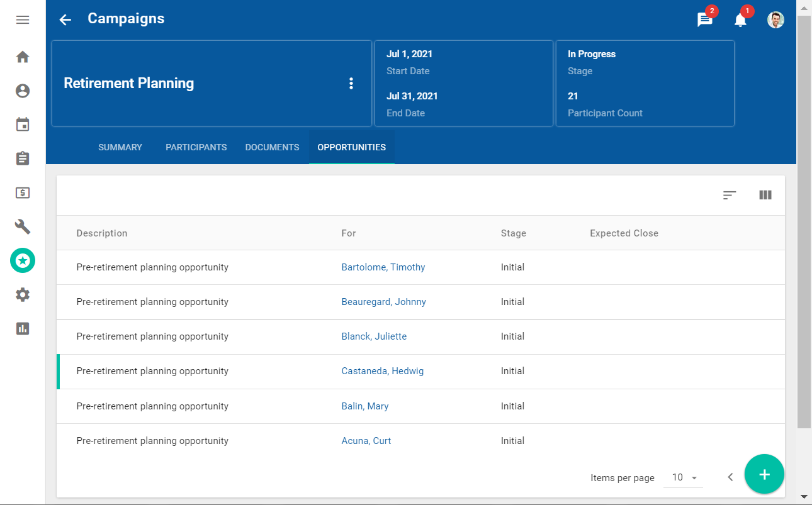Open the chat messages icon

[x=705, y=20]
